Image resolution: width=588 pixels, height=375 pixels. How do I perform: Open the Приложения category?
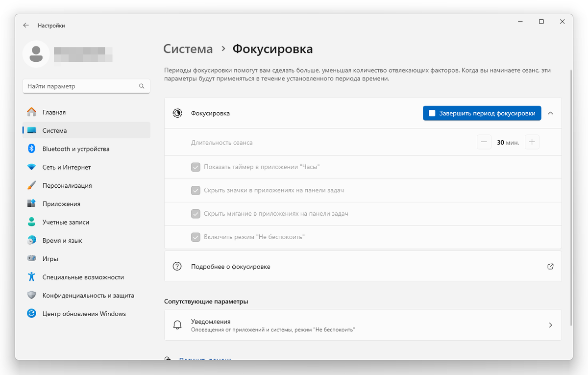pyautogui.click(x=86, y=204)
